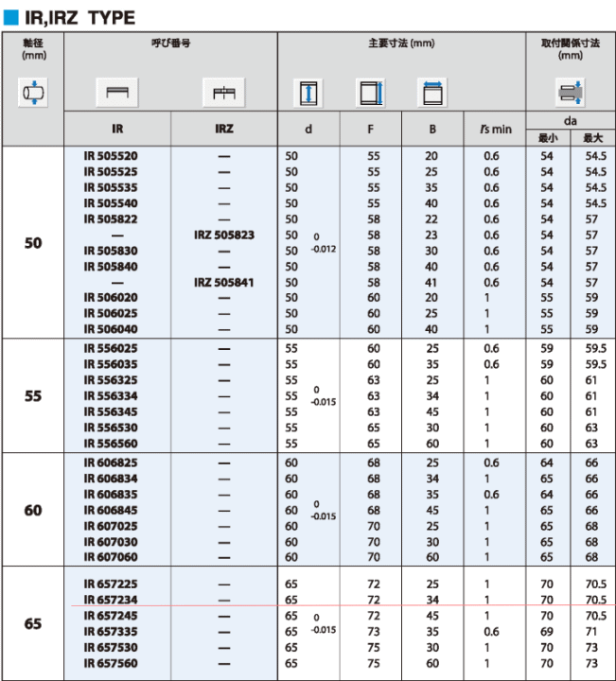616x681 pixels.
Task: Click the shaft diameter icon
Action: [33, 93]
